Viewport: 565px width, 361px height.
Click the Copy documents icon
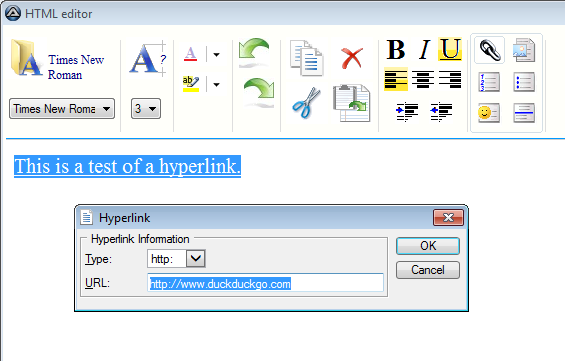point(307,58)
